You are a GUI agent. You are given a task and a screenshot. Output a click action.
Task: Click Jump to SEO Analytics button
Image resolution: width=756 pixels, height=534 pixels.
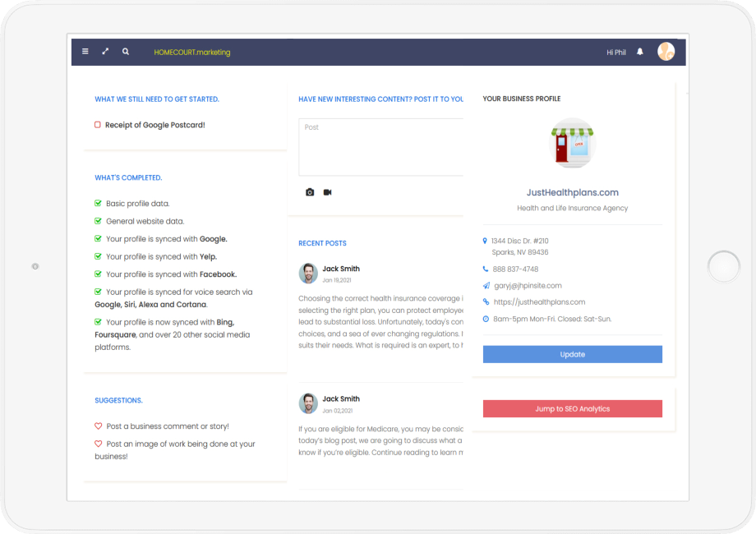[572, 408]
